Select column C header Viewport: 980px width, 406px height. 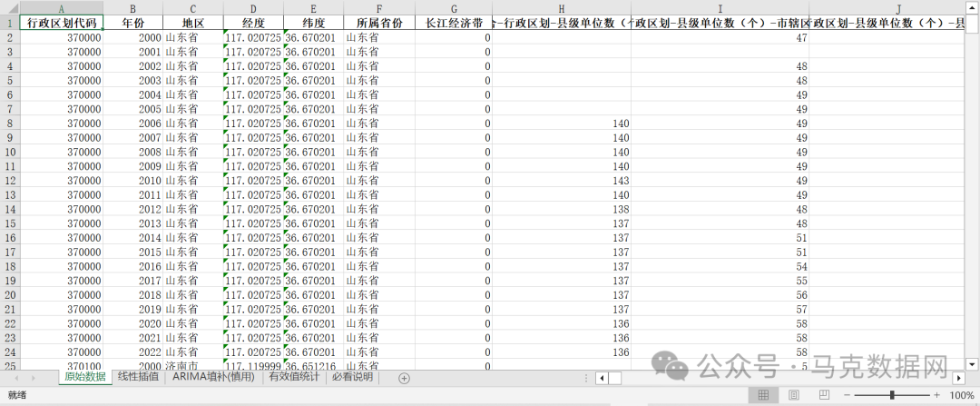click(x=193, y=8)
